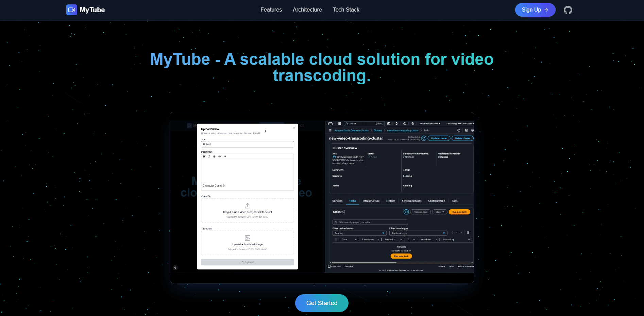
Task: Refresh cluster using icon beside Update cluster
Action: (x=424, y=138)
